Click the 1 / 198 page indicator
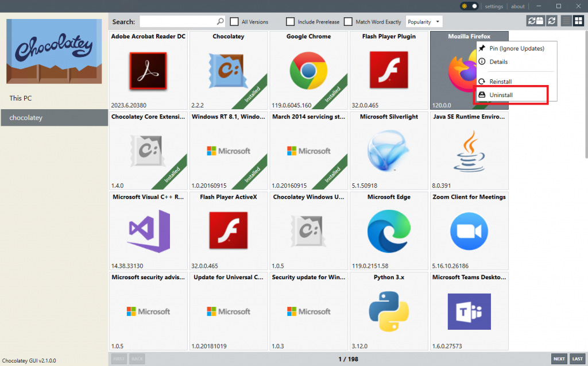The height and width of the screenshot is (366, 588). [x=349, y=359]
